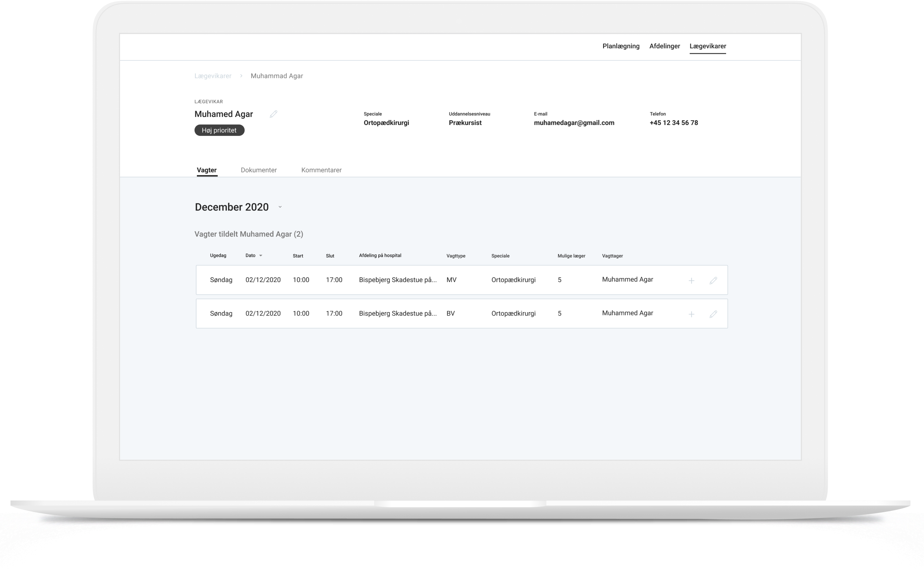Edit Muhamed Agar's name via pencil icon
Viewport: 924px width, 569px height.
tap(274, 114)
